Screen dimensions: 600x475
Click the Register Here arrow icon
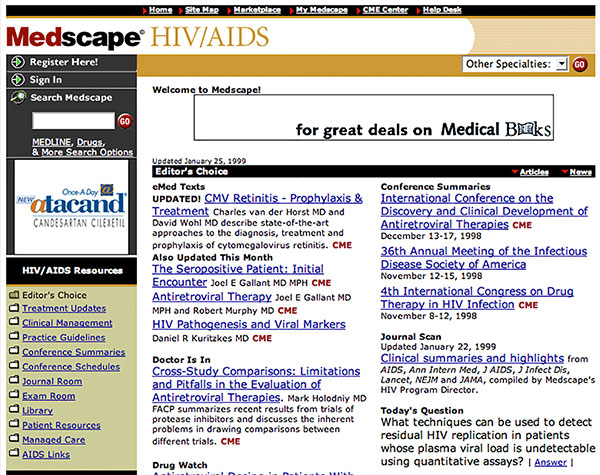point(18,62)
